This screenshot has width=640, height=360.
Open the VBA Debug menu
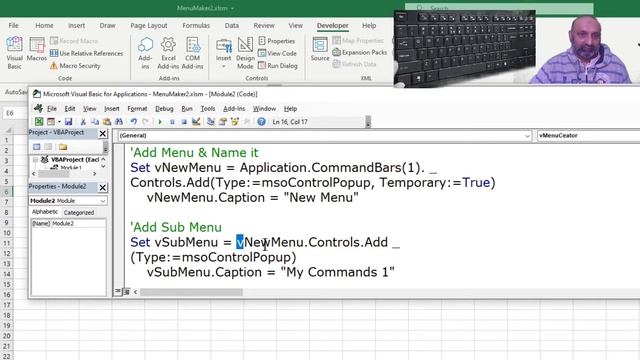point(164,109)
